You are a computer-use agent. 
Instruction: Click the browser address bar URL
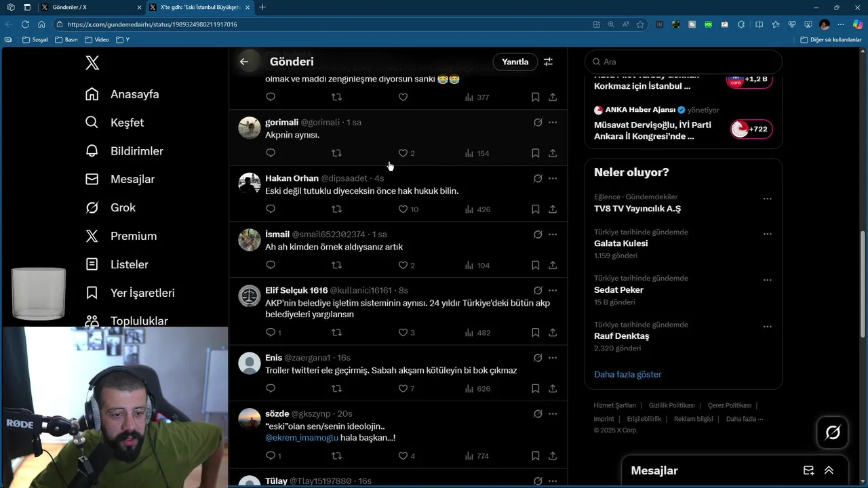point(153,24)
